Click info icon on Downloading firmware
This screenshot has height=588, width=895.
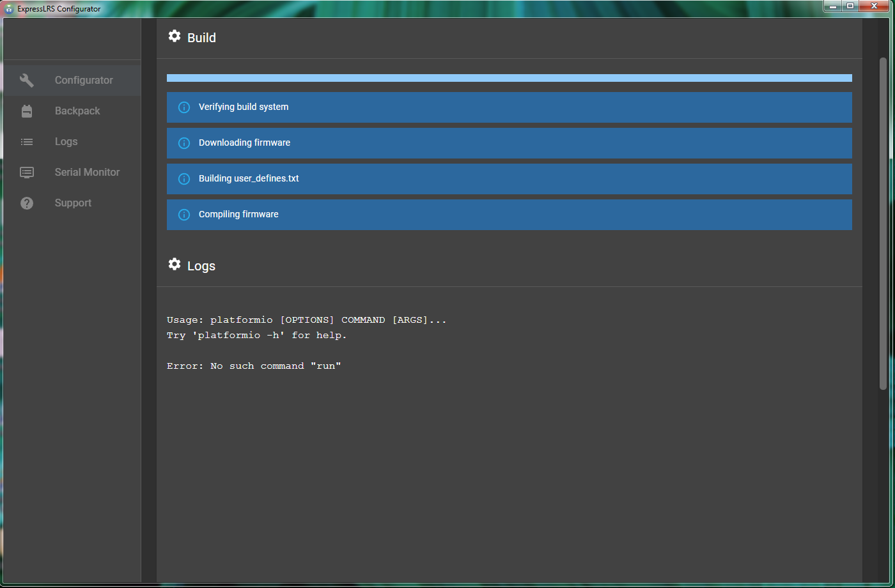point(184,143)
